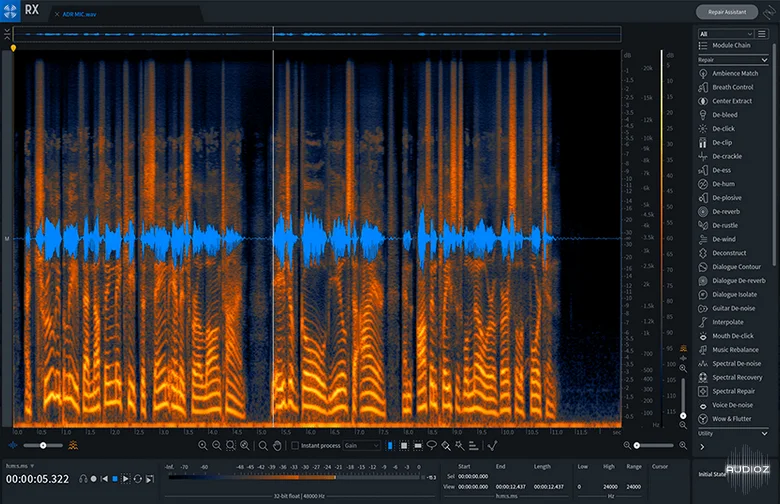
Task: Click the waveform overview strip
Action: coord(317,34)
